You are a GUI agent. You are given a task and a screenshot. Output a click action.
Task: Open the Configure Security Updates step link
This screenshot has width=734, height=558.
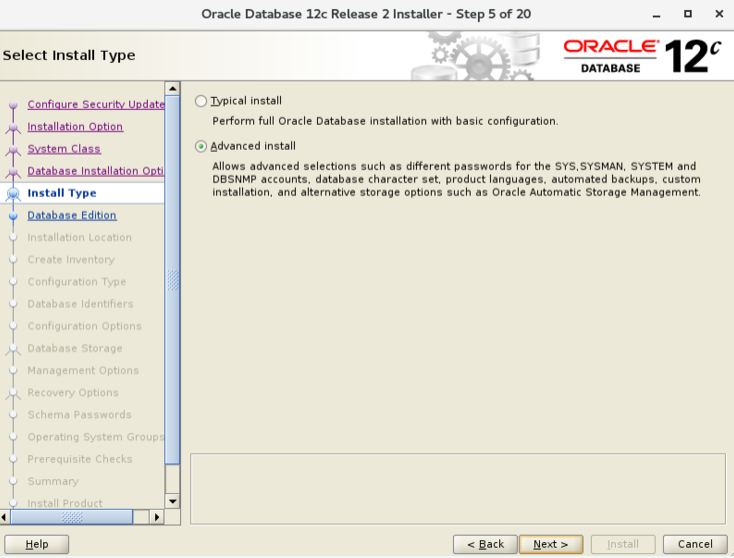click(x=95, y=104)
